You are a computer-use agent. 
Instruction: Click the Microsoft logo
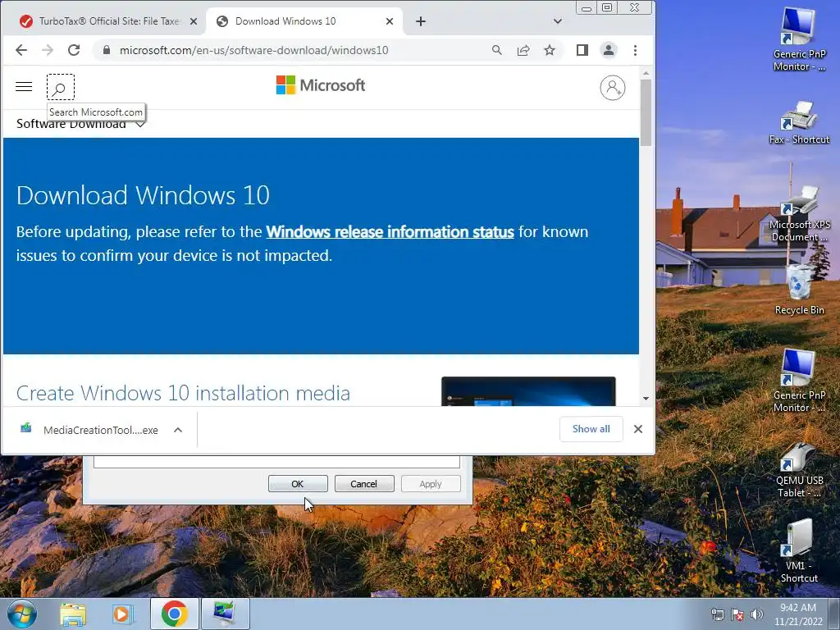[x=321, y=85]
